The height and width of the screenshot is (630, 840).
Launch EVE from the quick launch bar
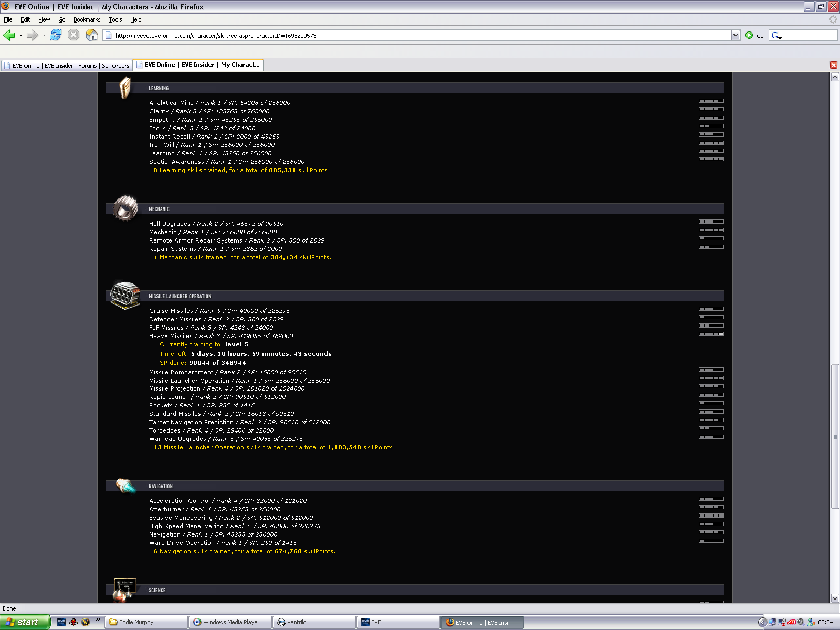[61, 622]
